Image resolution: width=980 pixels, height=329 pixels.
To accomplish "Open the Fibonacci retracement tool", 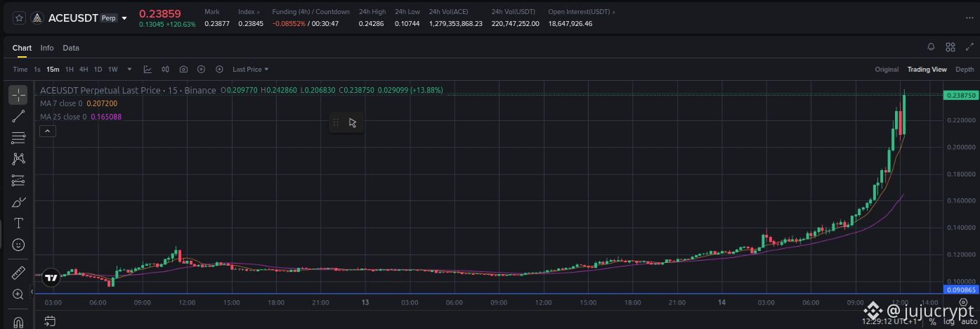I will tap(18, 138).
